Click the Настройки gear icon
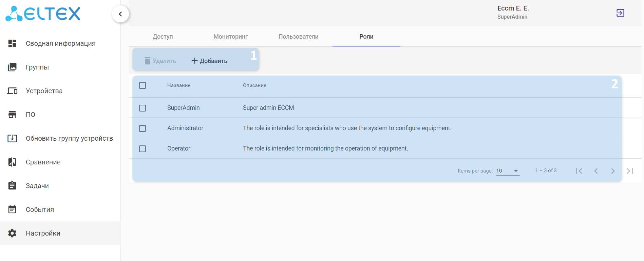This screenshot has width=644, height=261. point(12,233)
